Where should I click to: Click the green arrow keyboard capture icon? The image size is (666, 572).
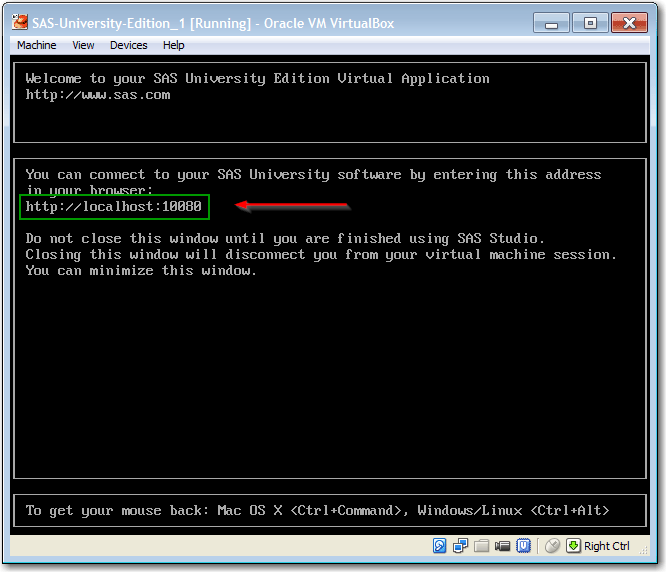573,546
